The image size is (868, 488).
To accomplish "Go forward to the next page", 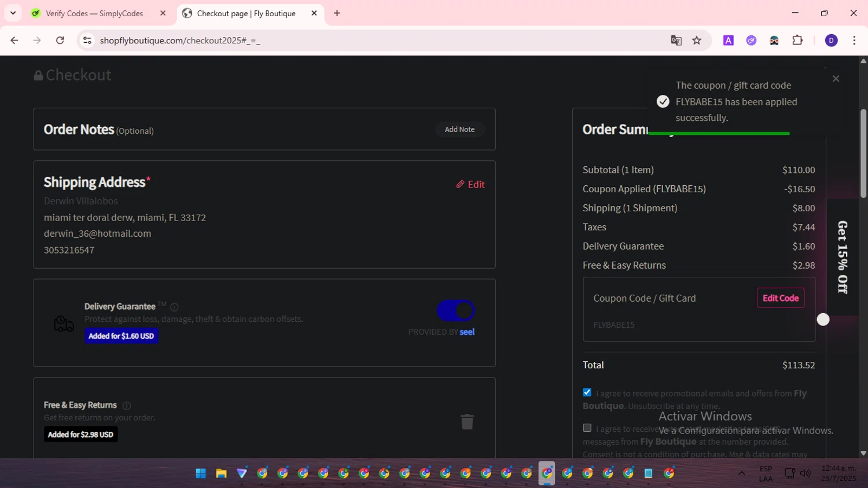I will (37, 41).
